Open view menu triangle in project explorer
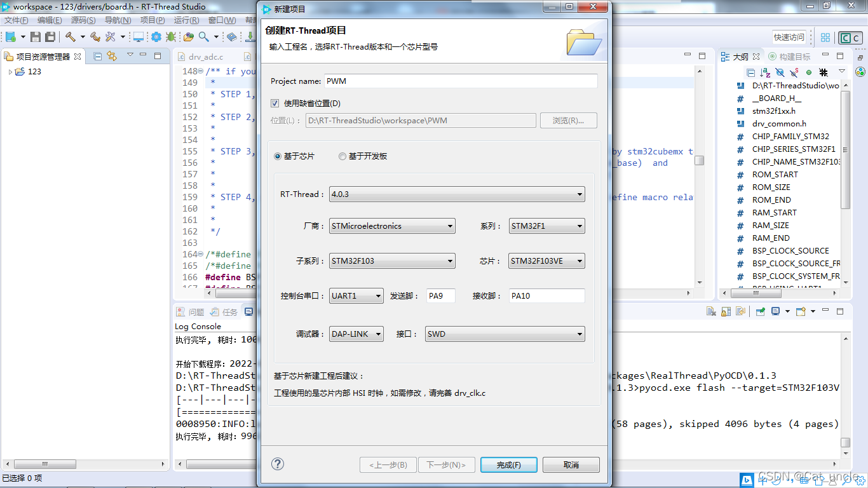 pos(130,55)
